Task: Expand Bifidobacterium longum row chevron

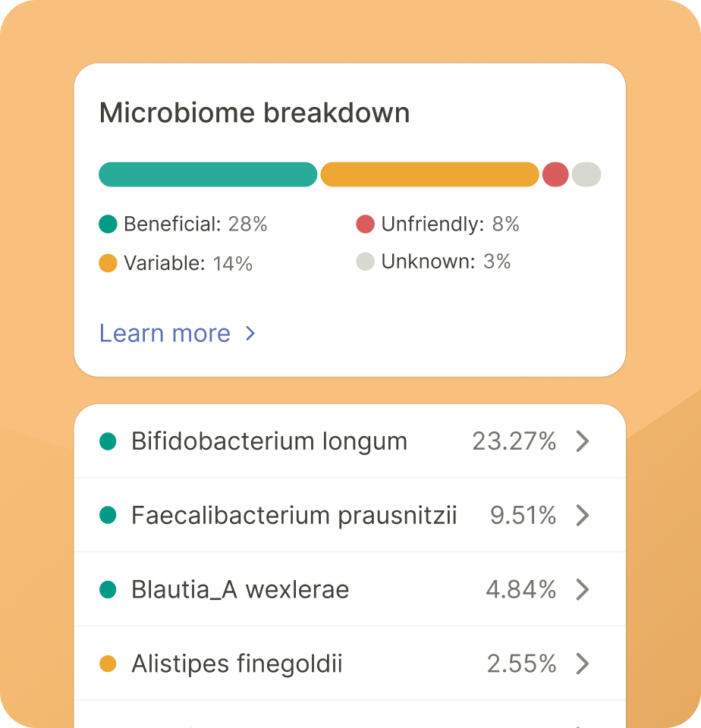Action: click(583, 441)
